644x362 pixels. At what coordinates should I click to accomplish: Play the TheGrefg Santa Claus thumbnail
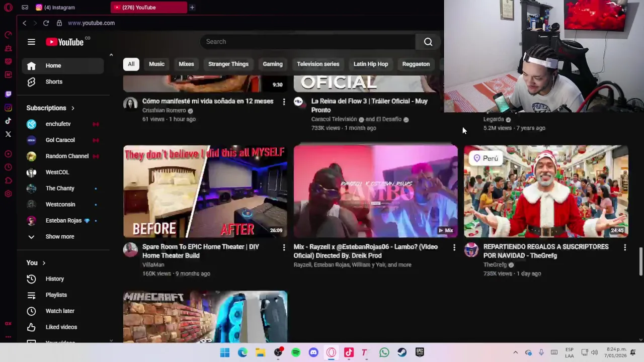pos(546,192)
